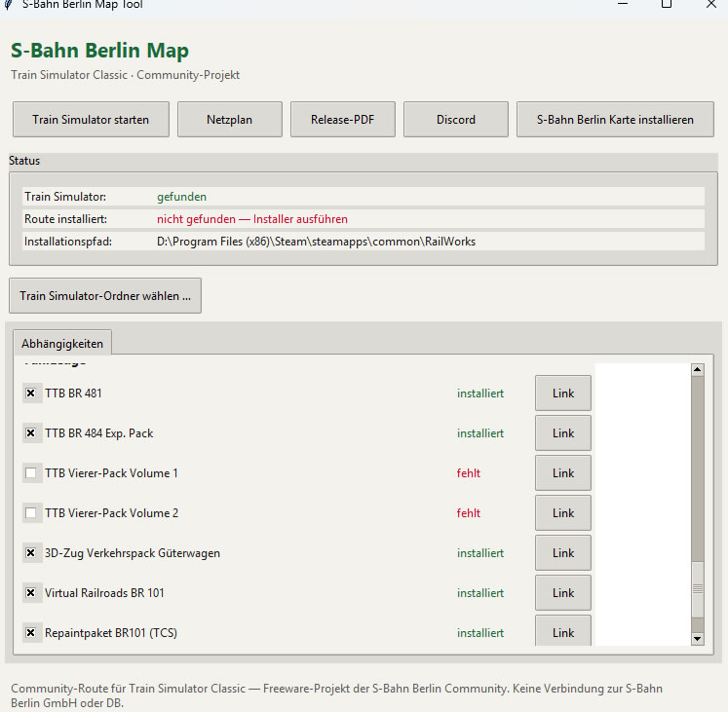Open the Netzplan button

coord(230,120)
